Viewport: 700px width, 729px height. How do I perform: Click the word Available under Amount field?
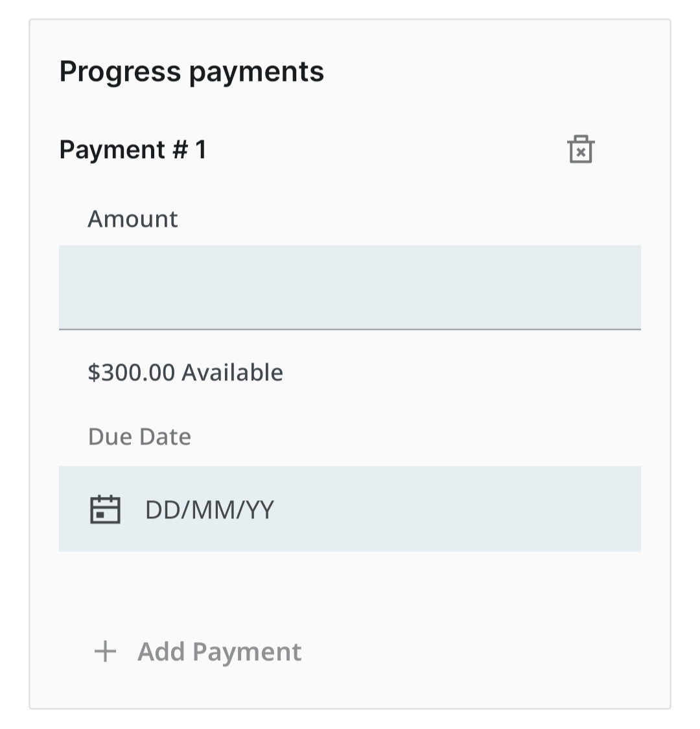tap(232, 373)
